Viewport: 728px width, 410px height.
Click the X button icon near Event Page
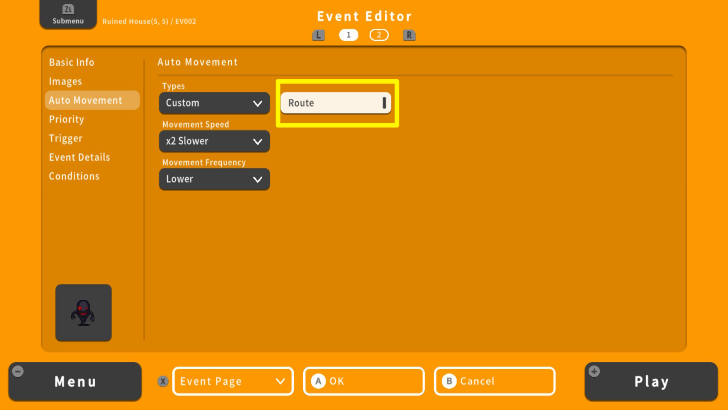(x=162, y=382)
